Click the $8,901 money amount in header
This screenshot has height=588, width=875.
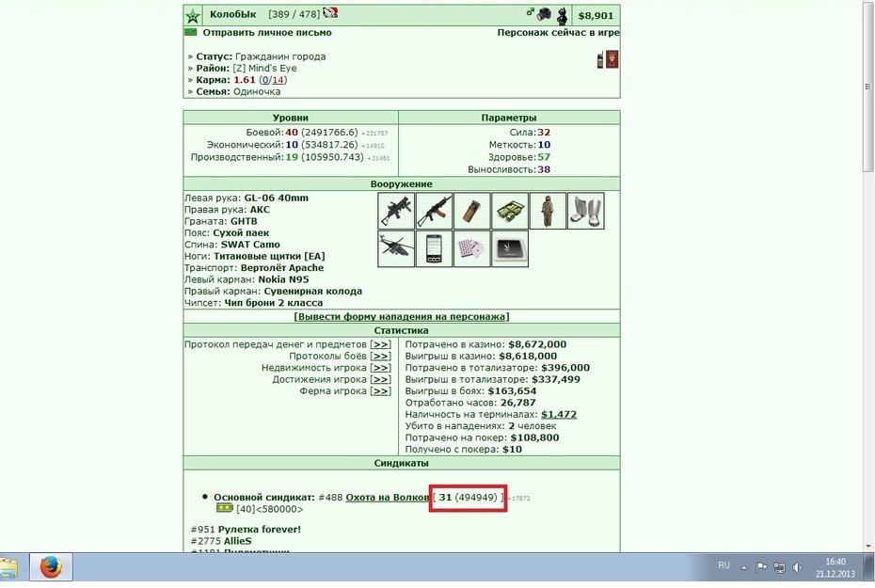[x=596, y=16]
